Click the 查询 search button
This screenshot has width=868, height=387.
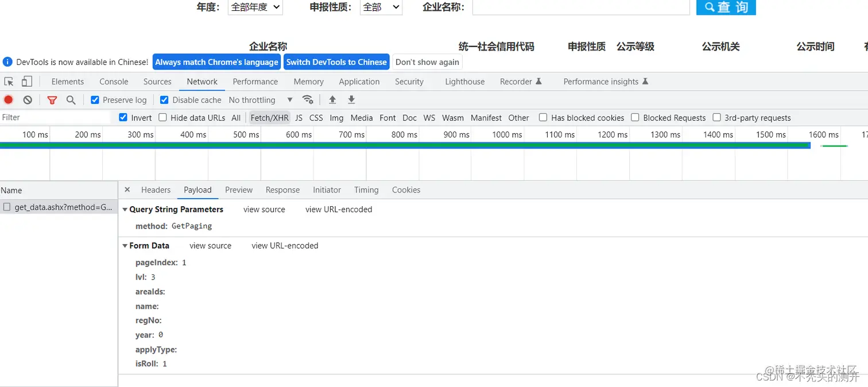point(726,7)
